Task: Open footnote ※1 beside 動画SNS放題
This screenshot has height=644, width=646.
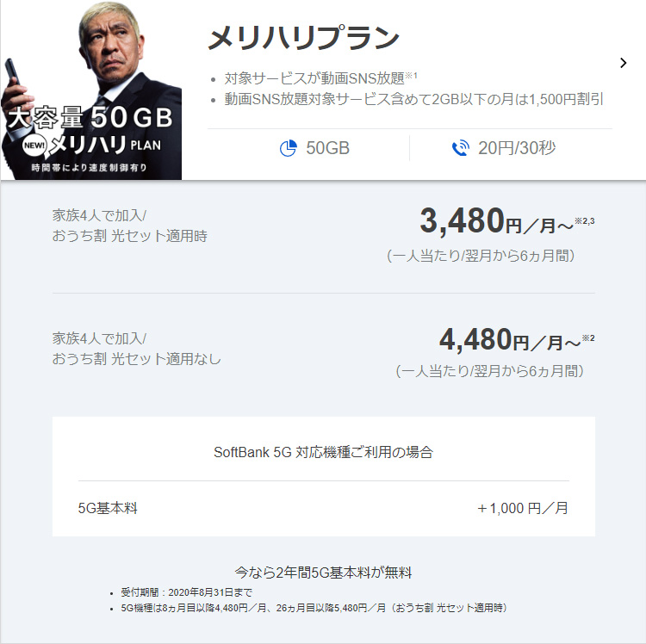Action: pos(411,76)
